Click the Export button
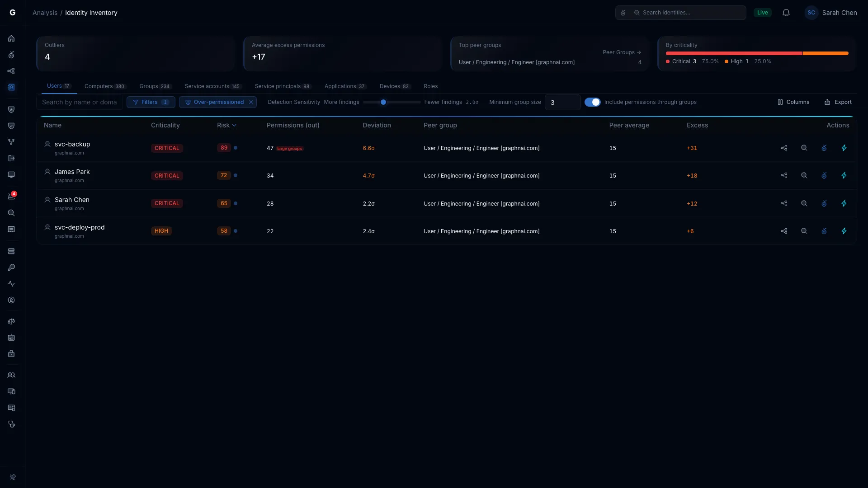 pyautogui.click(x=838, y=102)
